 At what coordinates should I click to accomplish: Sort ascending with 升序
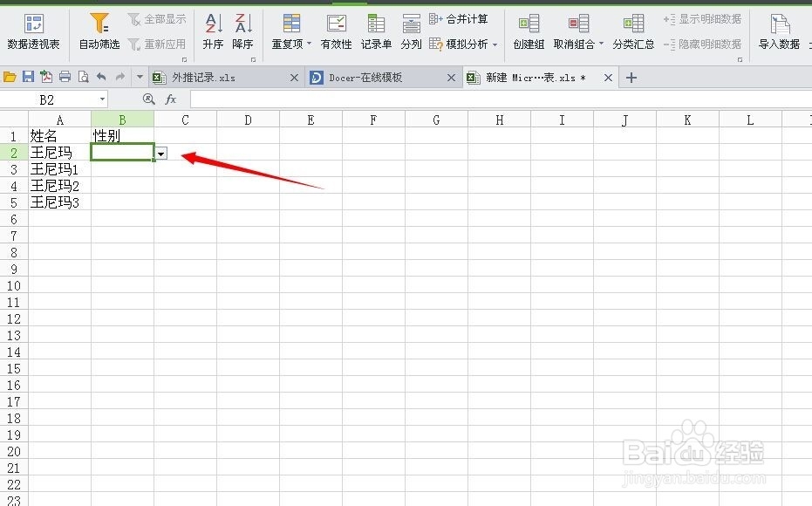click(213, 32)
